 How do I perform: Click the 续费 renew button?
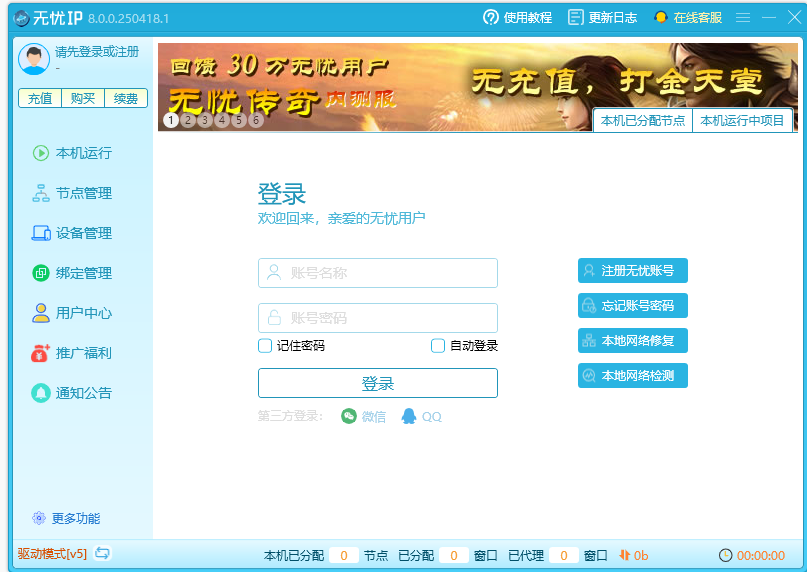[x=126, y=98]
